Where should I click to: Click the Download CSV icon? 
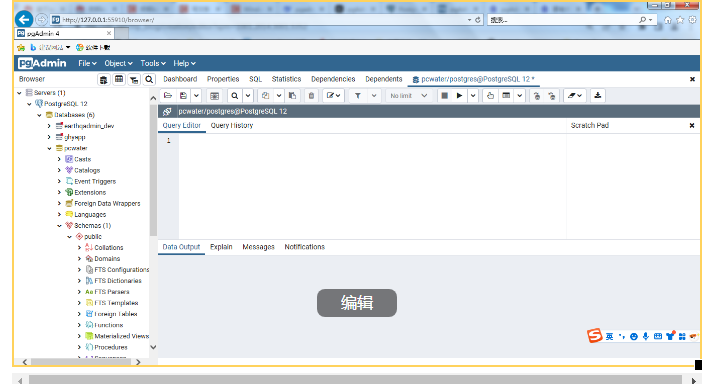(598, 96)
